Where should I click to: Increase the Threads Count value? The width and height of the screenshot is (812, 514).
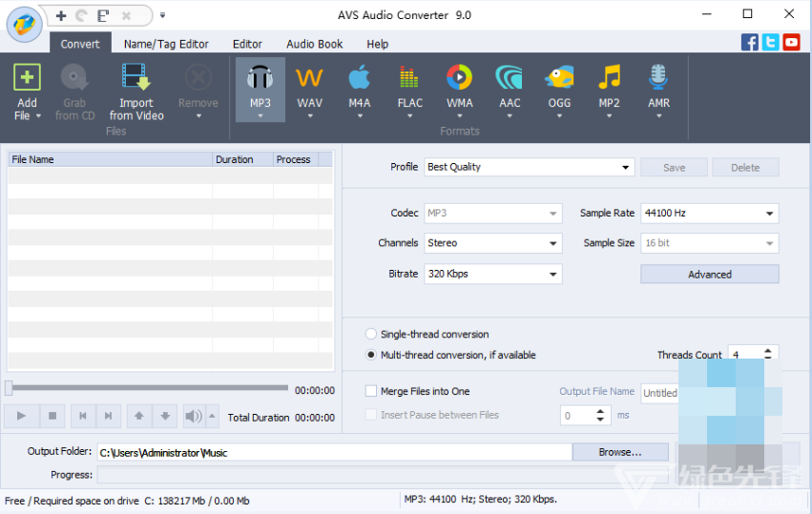point(768,350)
